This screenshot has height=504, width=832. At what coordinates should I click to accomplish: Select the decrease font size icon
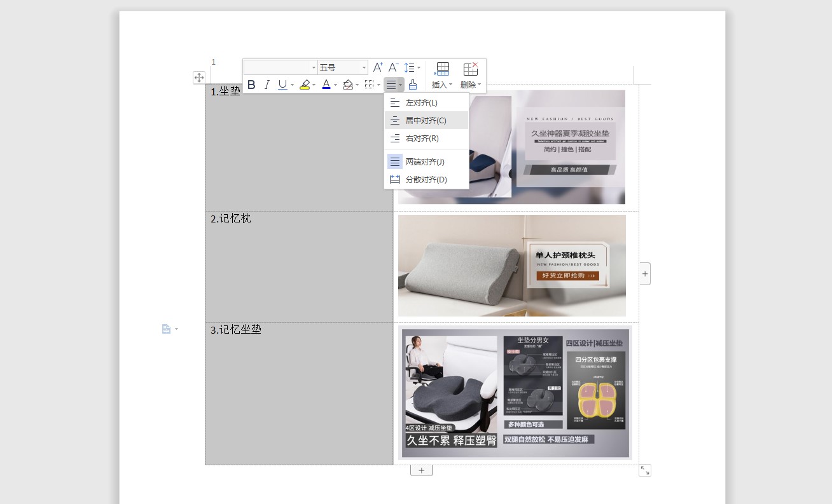393,67
